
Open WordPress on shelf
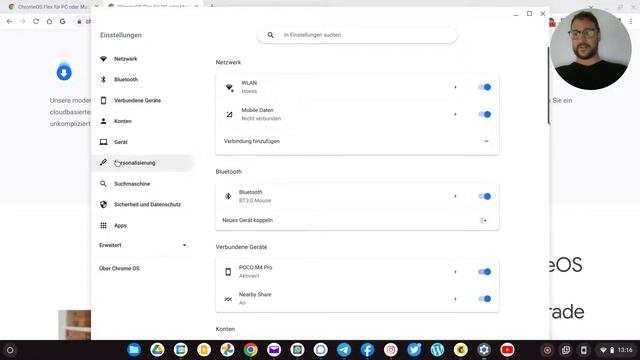[x=437, y=350]
